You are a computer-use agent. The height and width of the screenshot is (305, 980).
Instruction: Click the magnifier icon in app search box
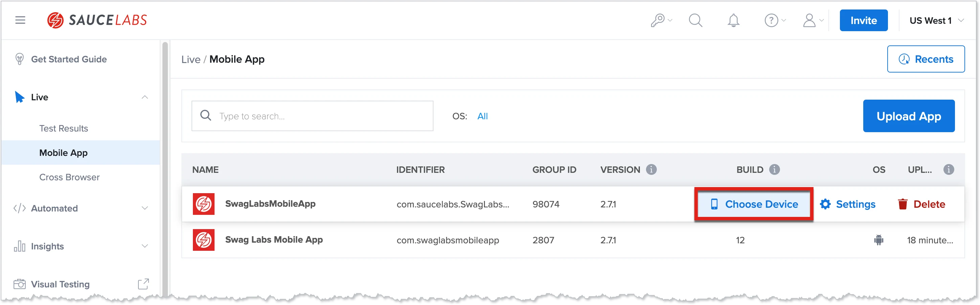pos(205,115)
